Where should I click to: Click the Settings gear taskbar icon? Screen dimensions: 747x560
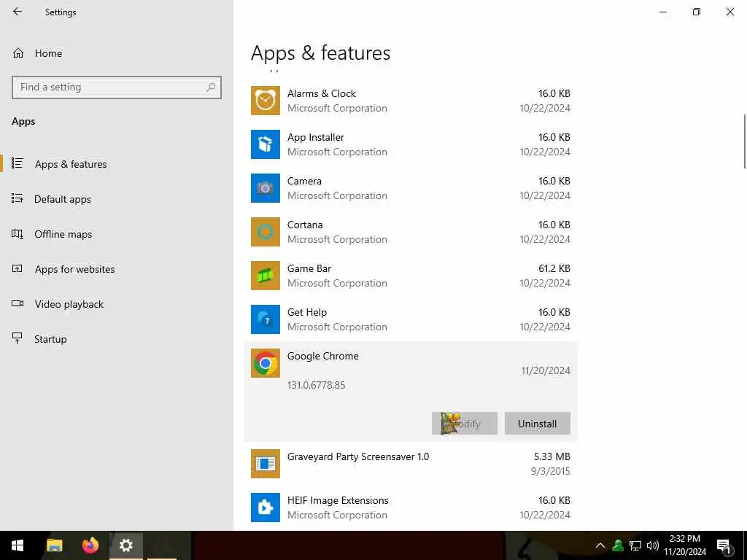pos(126,545)
